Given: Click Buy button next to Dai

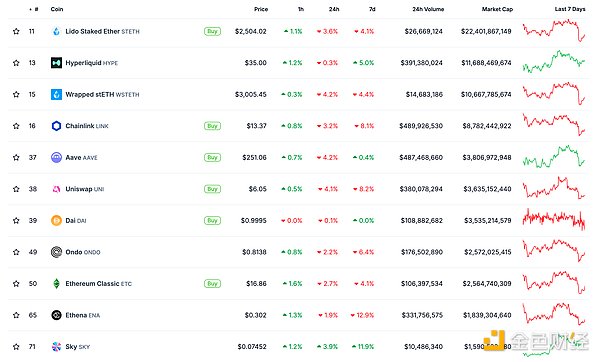Looking at the screenshot, I should point(212,220).
